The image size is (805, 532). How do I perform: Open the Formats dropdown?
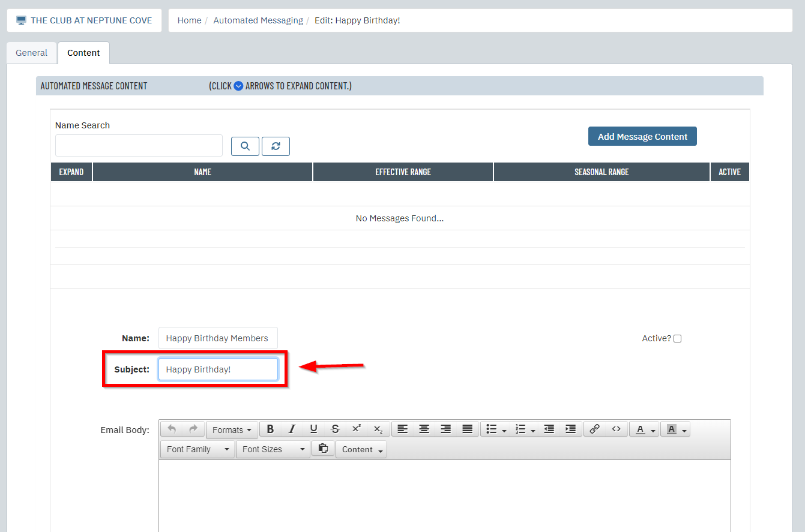(232, 429)
